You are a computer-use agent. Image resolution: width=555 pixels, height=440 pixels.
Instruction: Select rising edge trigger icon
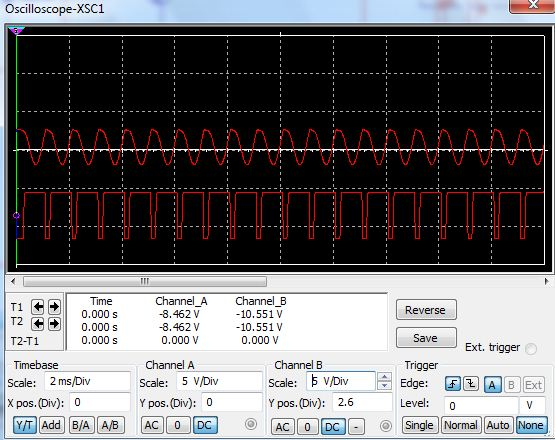pyautogui.click(x=453, y=384)
